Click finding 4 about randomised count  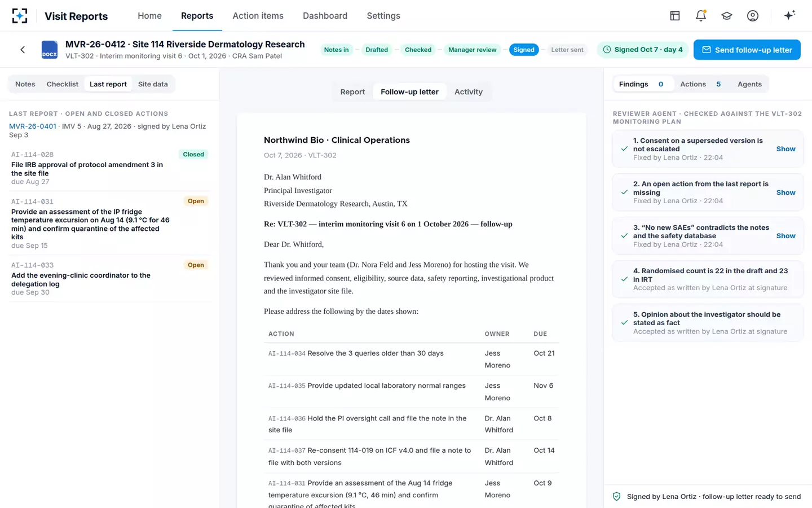click(x=708, y=279)
